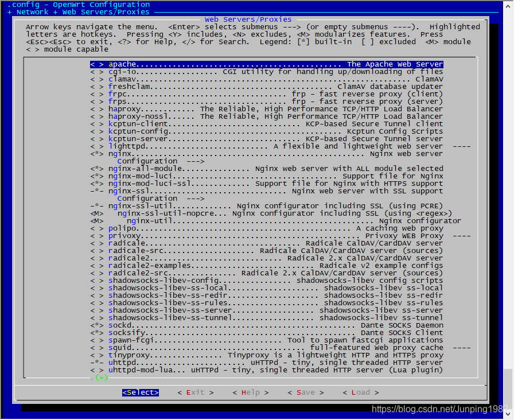Select the nginx-all-module row
Image resolution: width=514 pixels, height=420 pixels.
click(x=267, y=169)
